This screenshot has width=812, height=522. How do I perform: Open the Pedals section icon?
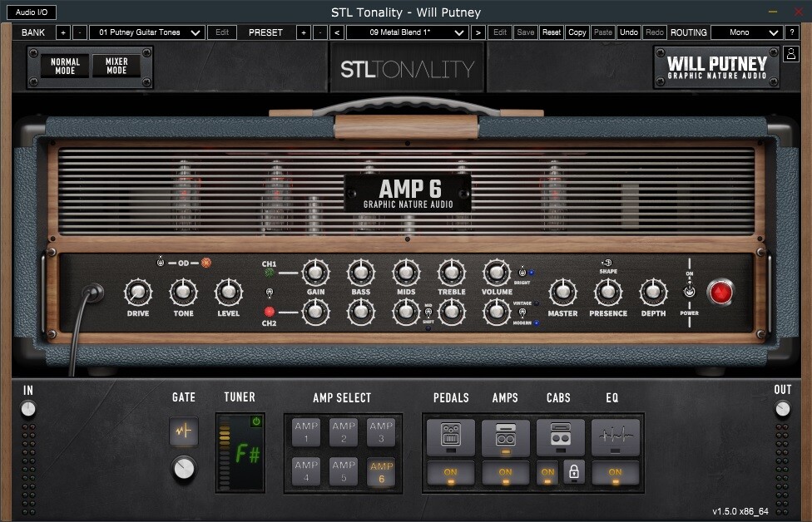coord(451,437)
